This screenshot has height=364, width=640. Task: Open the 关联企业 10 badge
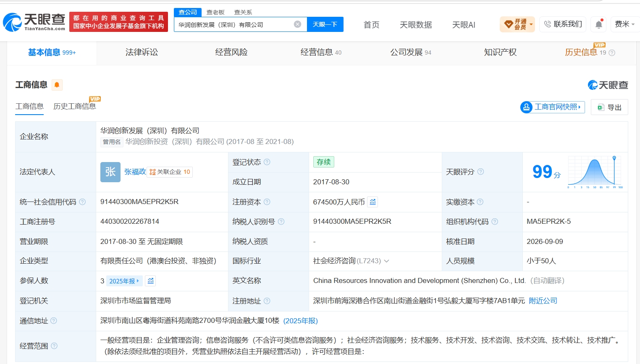pyautogui.click(x=170, y=172)
